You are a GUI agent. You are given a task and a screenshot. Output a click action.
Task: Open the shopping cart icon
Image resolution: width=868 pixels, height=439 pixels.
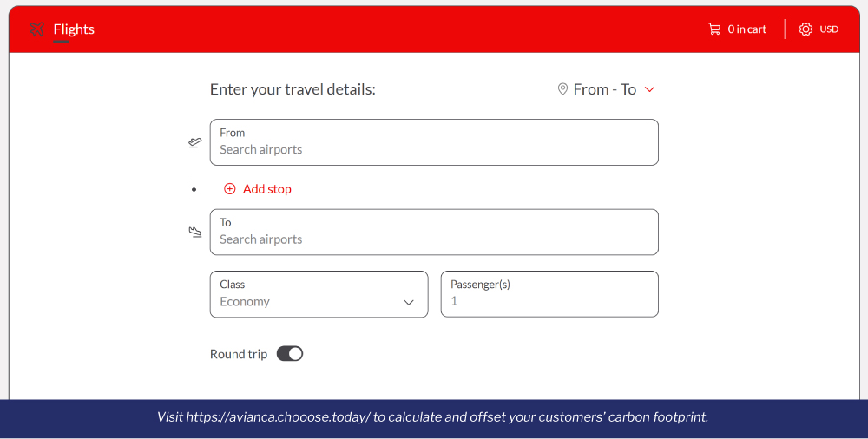point(714,29)
